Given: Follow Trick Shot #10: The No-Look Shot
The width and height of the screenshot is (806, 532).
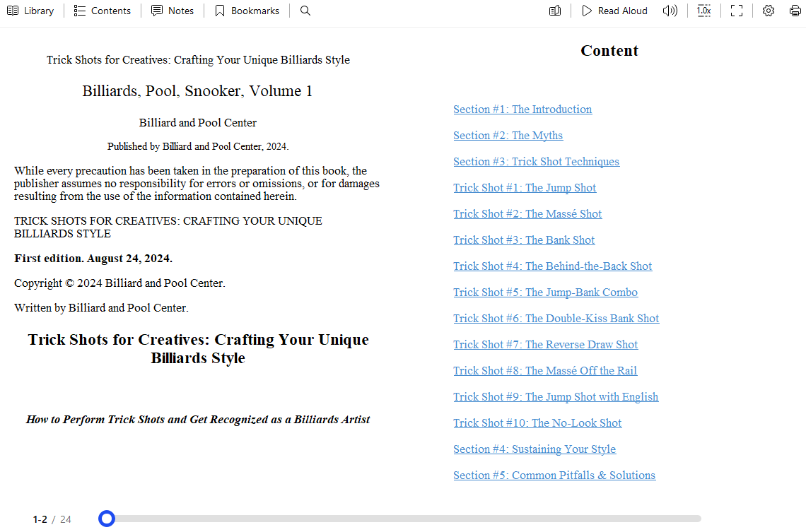Looking at the screenshot, I should pyautogui.click(x=537, y=423).
